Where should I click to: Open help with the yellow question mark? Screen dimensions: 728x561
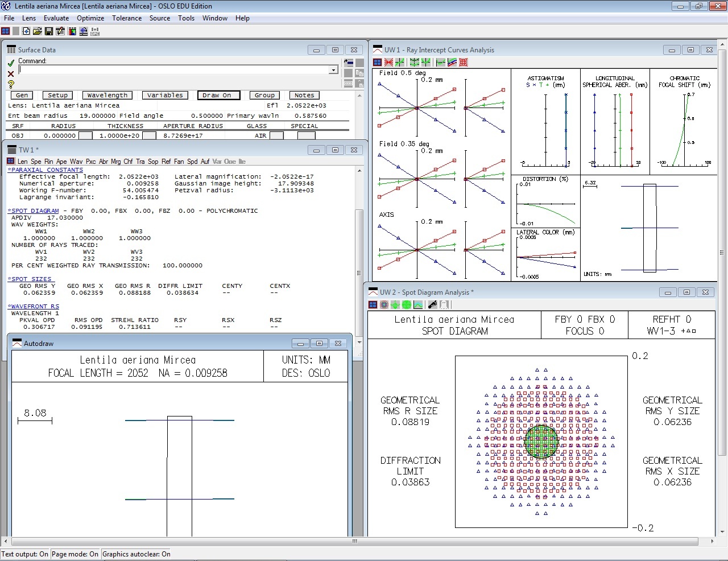coord(11,84)
